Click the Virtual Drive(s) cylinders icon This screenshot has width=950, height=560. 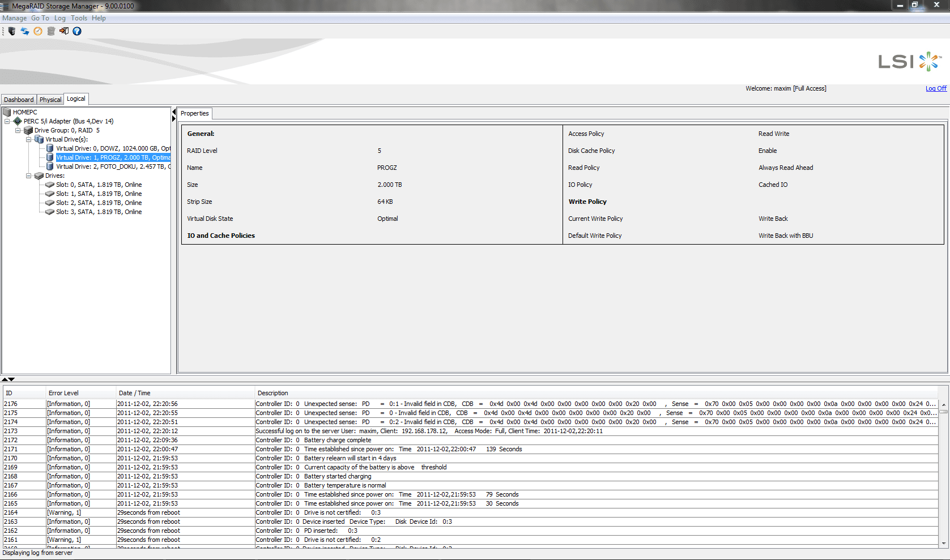click(39, 139)
